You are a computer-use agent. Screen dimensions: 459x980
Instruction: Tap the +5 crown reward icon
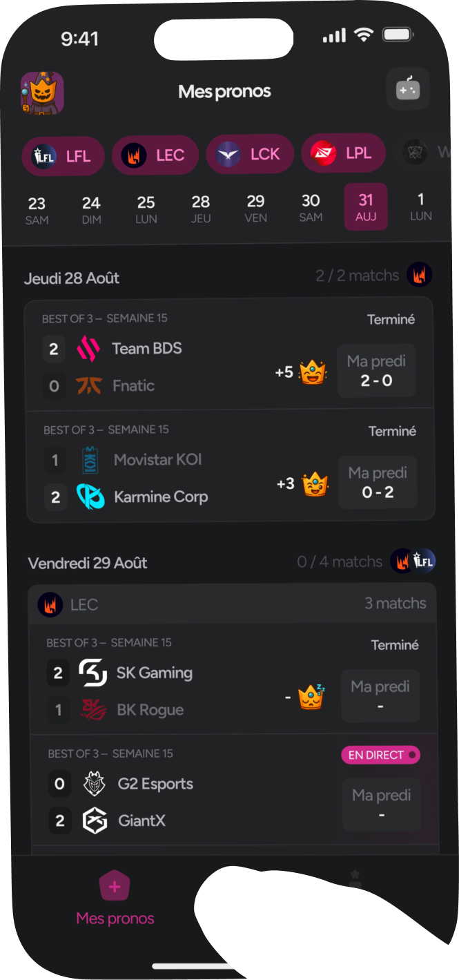coord(313,373)
